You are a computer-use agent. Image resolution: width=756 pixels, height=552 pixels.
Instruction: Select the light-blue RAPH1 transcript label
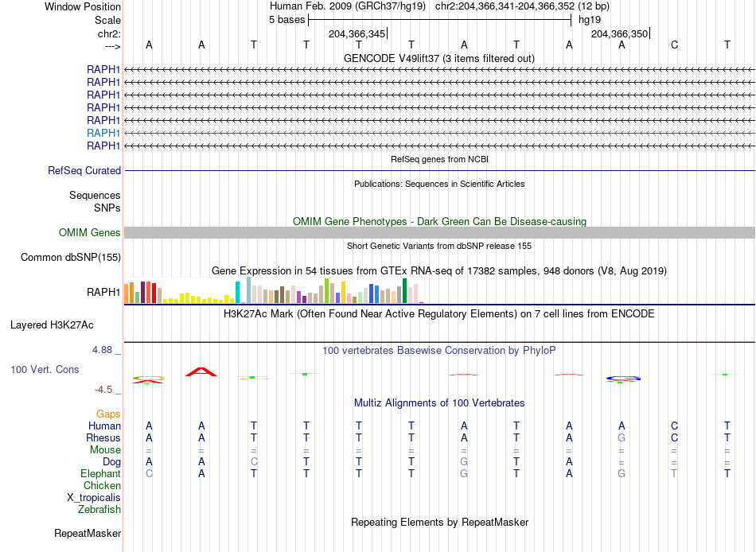(103, 133)
